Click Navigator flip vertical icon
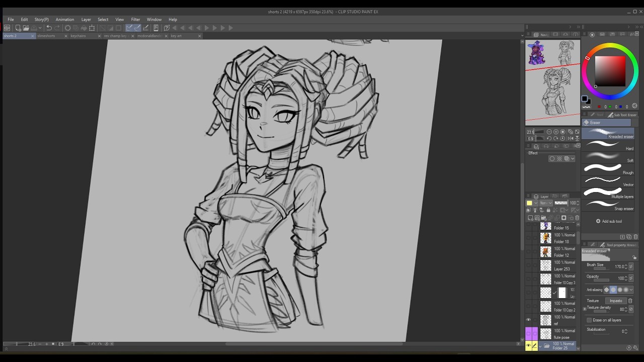This screenshot has height=362, width=644. pyautogui.click(x=577, y=138)
